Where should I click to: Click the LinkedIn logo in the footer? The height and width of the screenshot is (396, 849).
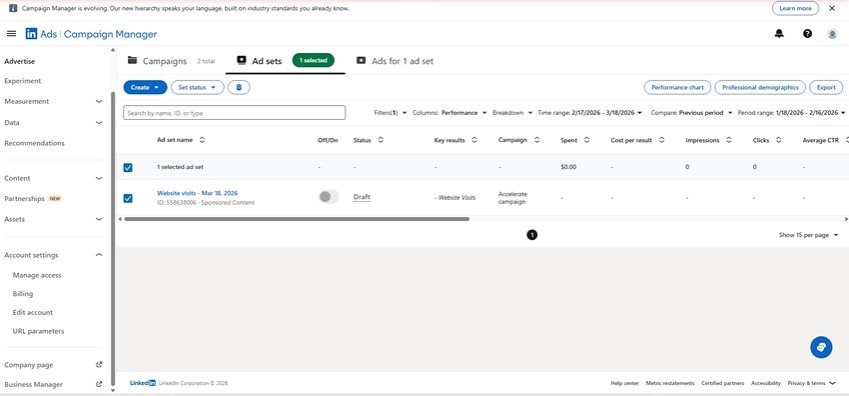[143, 383]
